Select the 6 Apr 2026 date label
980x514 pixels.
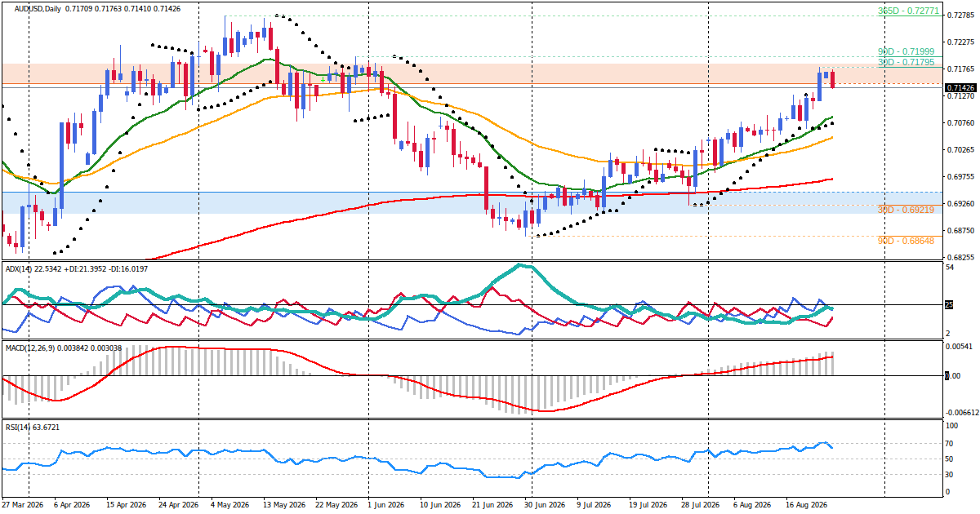pyautogui.click(x=70, y=506)
